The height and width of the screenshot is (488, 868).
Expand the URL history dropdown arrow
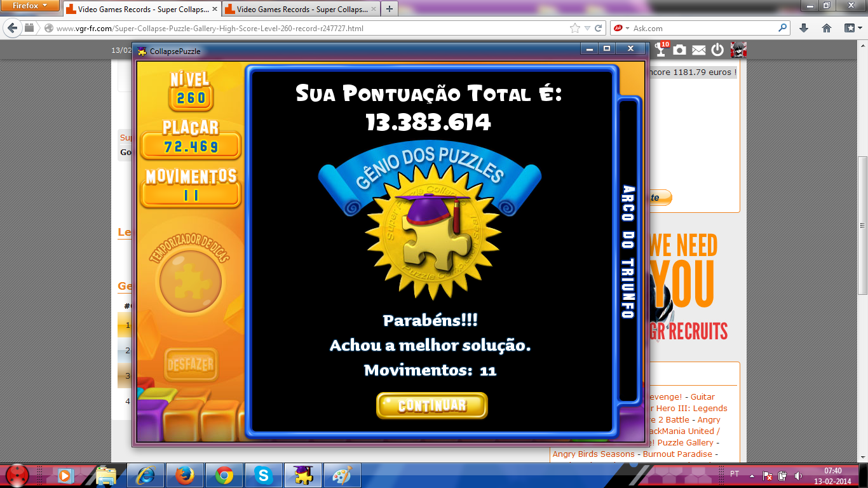[587, 28]
